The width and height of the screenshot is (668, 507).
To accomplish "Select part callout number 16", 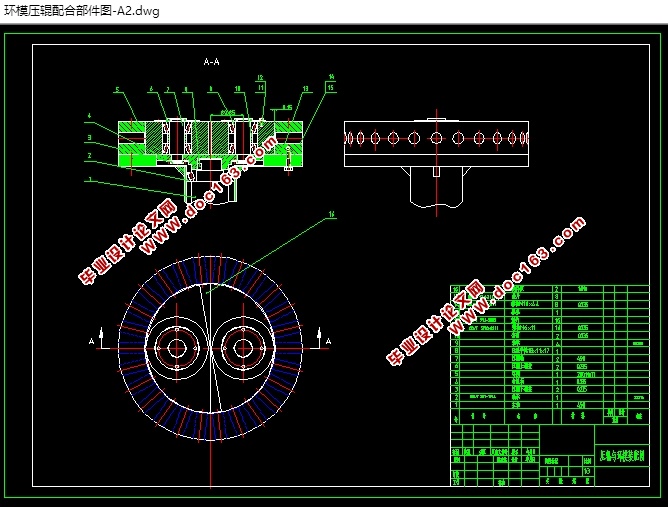I will tap(331, 214).
